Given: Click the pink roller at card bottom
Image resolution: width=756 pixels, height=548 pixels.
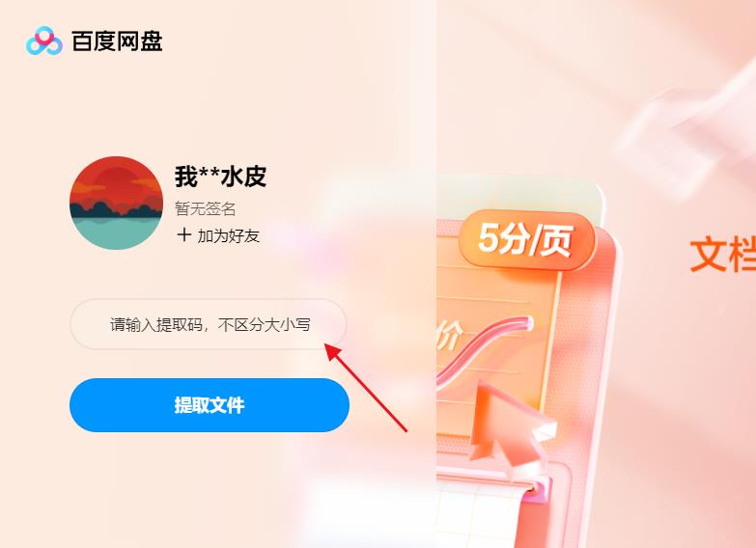Looking at the screenshot, I should coord(538,488).
